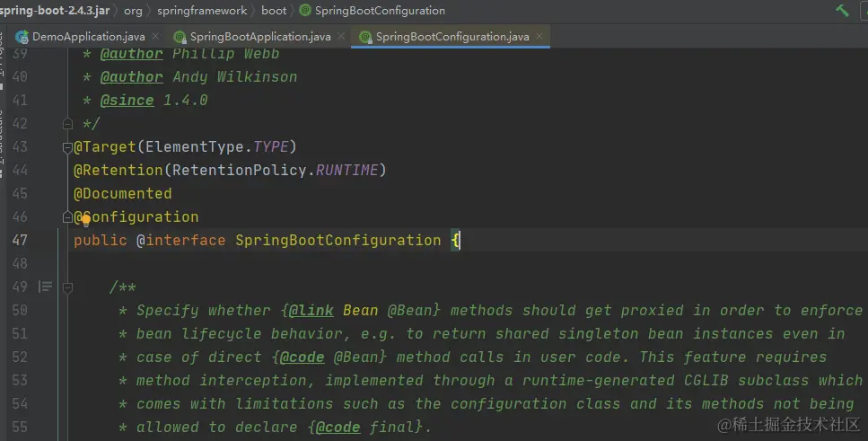Click the org breadcrumb segment
This screenshot has width=868, height=441.
point(133,11)
